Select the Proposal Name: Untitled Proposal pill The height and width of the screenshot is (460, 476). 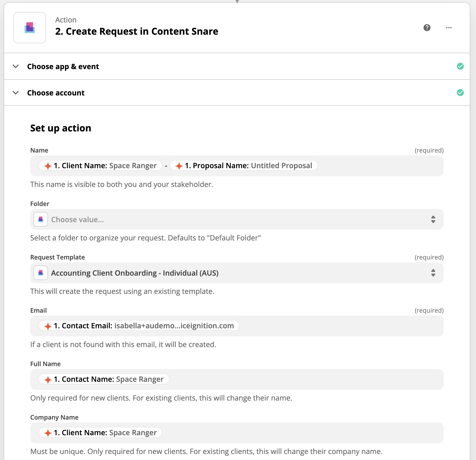pyautogui.click(x=244, y=166)
